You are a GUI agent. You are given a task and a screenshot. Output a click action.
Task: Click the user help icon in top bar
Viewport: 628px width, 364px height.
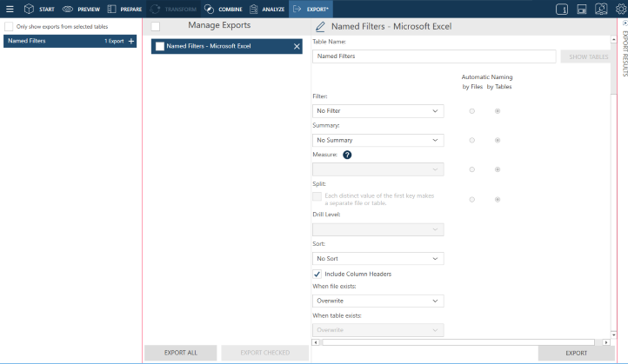click(x=600, y=9)
